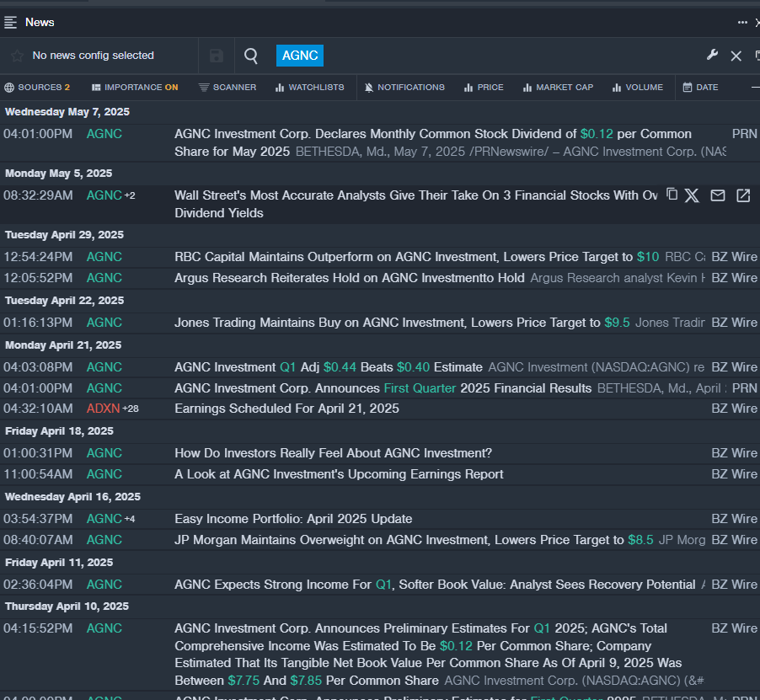Screen dimensions: 760x700
Task: Click BZ Wire source on Jones Trading row
Action: tap(734, 323)
